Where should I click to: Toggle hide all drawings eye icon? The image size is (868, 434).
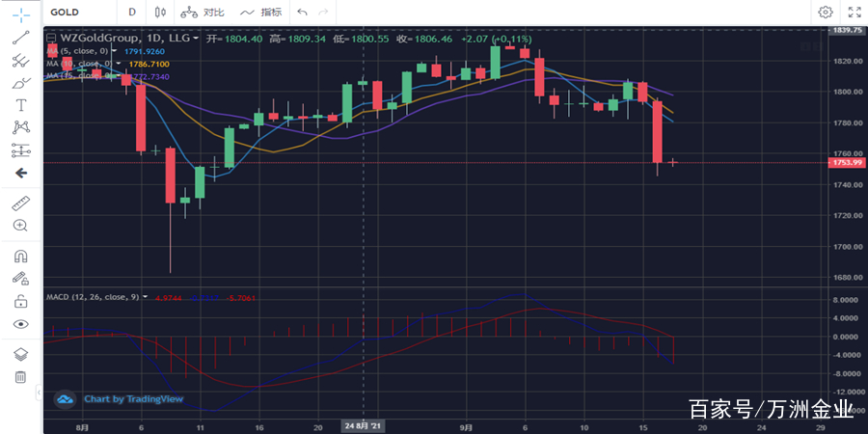coord(20,324)
